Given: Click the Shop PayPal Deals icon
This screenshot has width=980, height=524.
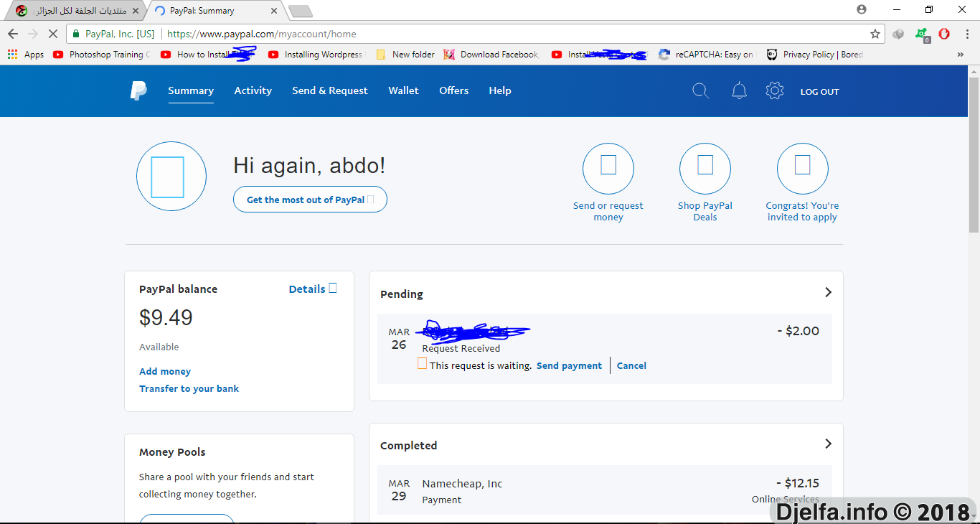Looking at the screenshot, I should pos(705,169).
